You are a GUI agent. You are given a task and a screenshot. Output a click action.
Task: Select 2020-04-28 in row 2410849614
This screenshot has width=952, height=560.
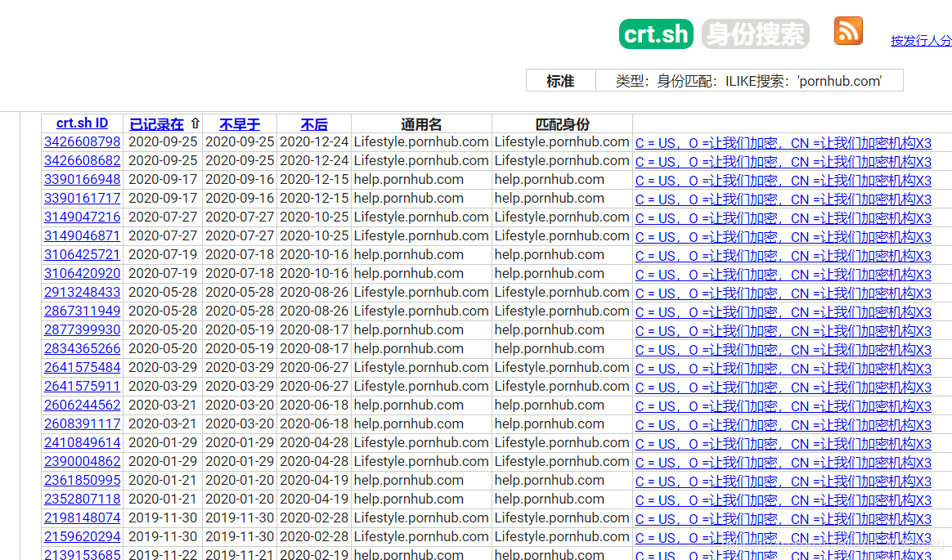point(314,443)
